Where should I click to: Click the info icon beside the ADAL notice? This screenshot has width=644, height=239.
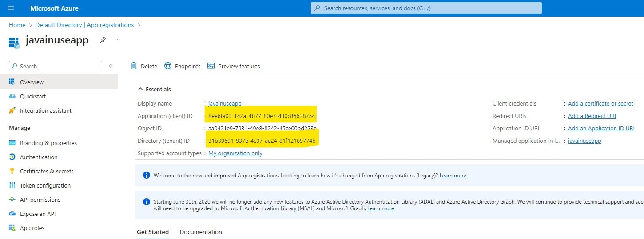[147, 202]
